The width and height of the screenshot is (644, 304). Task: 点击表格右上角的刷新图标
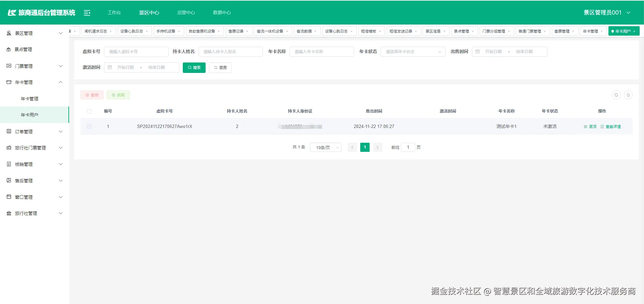click(x=628, y=95)
